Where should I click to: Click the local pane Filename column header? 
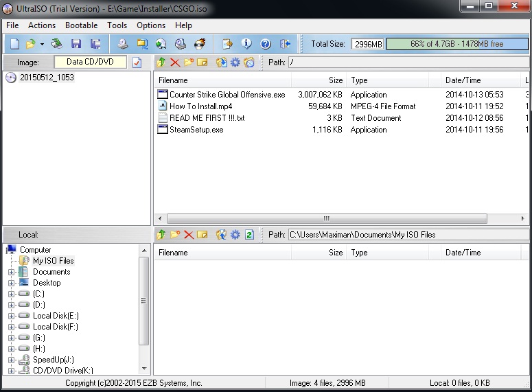pos(223,253)
